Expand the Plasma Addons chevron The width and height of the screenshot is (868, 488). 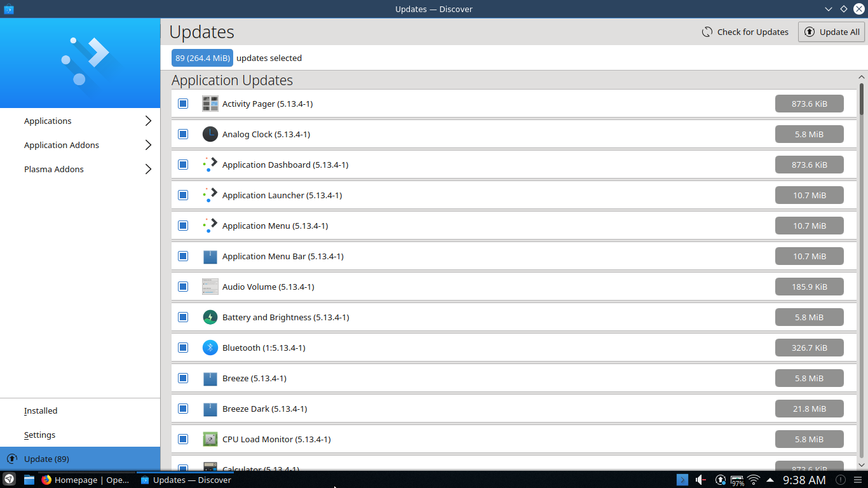click(149, 169)
